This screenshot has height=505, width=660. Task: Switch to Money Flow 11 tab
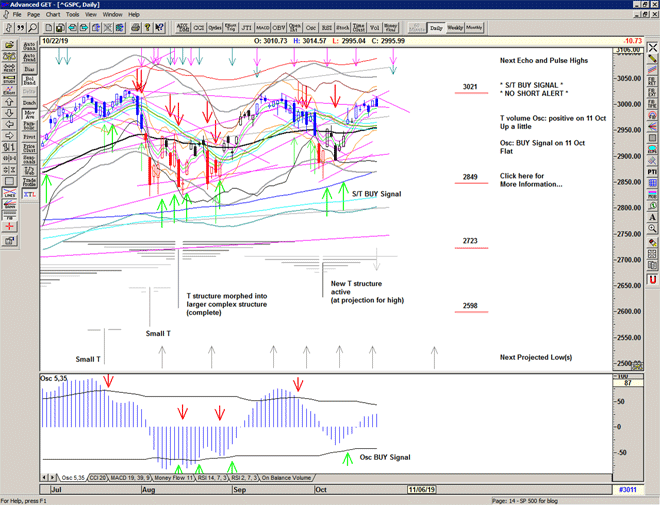[173, 478]
